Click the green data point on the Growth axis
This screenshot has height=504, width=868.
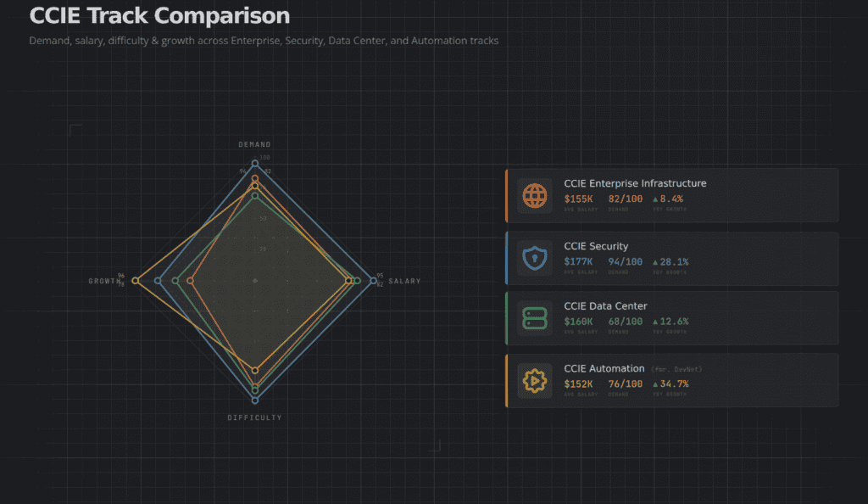pyautogui.click(x=175, y=281)
